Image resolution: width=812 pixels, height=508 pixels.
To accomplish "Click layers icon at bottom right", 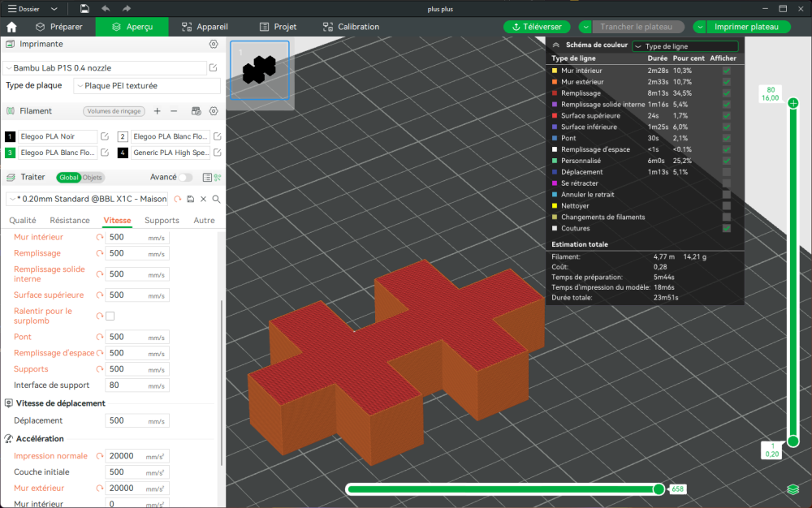I will (793, 489).
